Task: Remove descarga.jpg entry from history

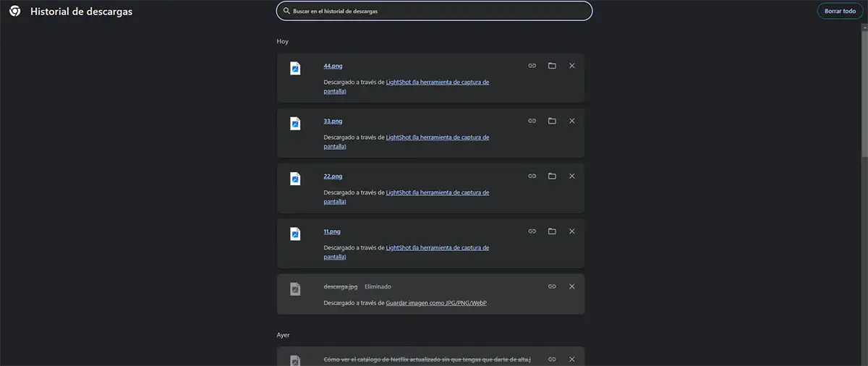Action: click(572, 286)
